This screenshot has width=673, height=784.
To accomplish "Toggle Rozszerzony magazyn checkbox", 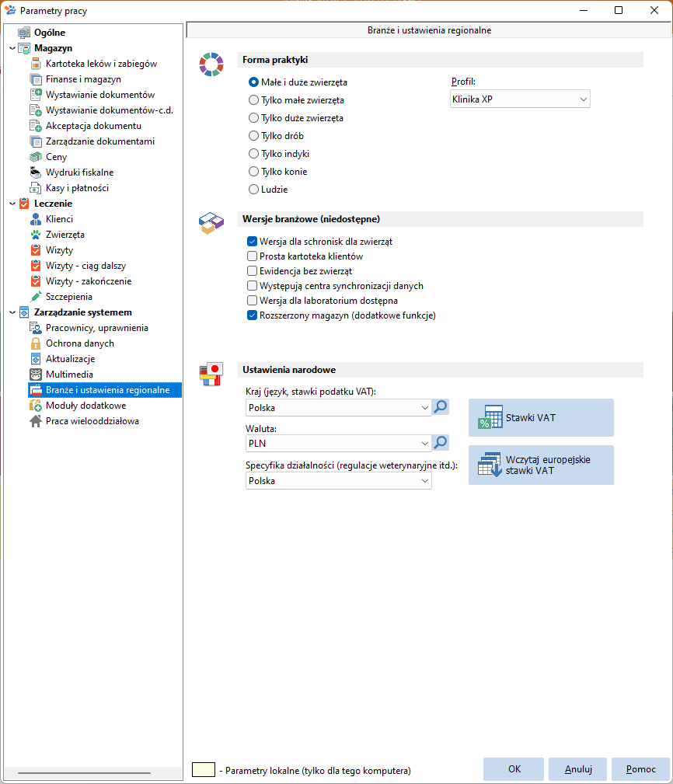I will [x=252, y=315].
